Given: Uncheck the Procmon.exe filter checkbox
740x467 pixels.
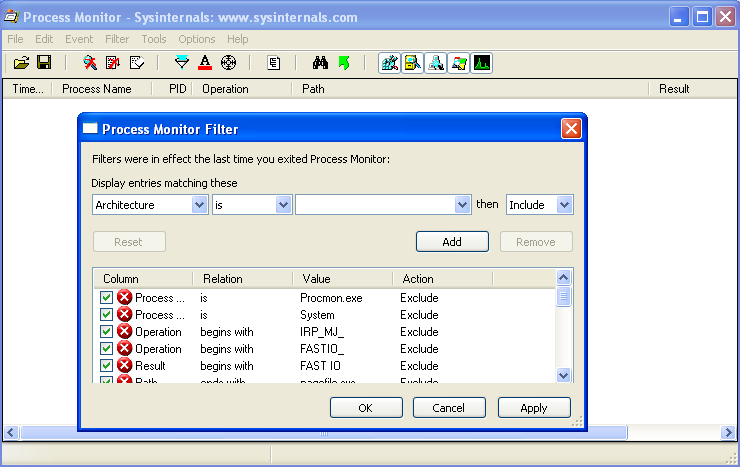Looking at the screenshot, I should (x=106, y=298).
